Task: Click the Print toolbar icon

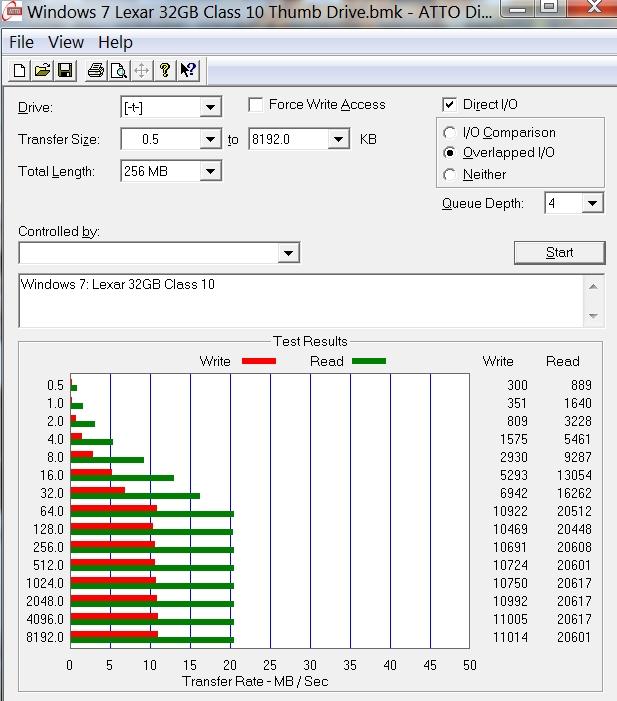Action: click(x=96, y=71)
